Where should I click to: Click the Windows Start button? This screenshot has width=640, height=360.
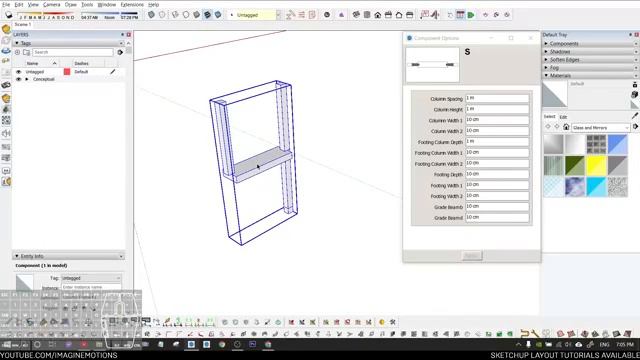(7, 345)
